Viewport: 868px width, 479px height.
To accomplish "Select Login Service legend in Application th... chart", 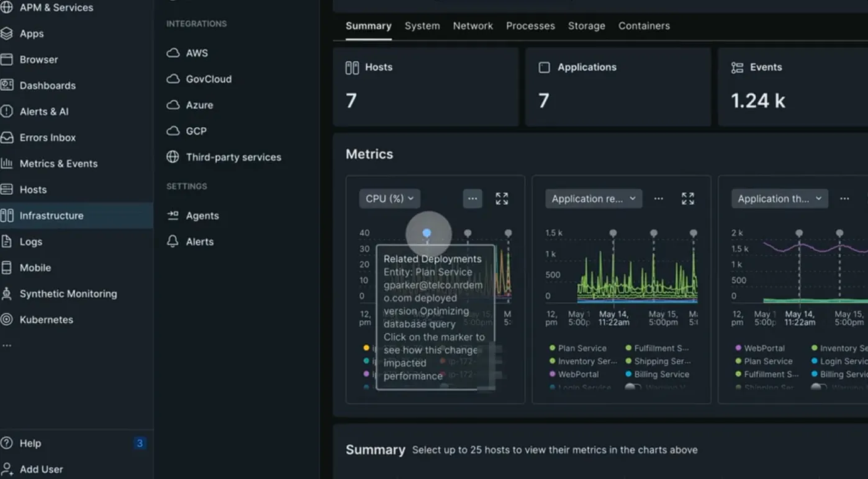I will [839, 362].
